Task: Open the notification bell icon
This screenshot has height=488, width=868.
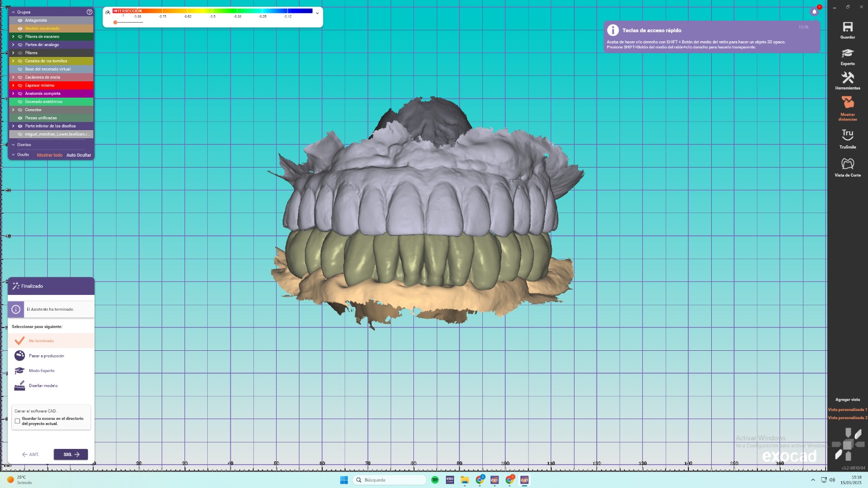Action: (814, 11)
